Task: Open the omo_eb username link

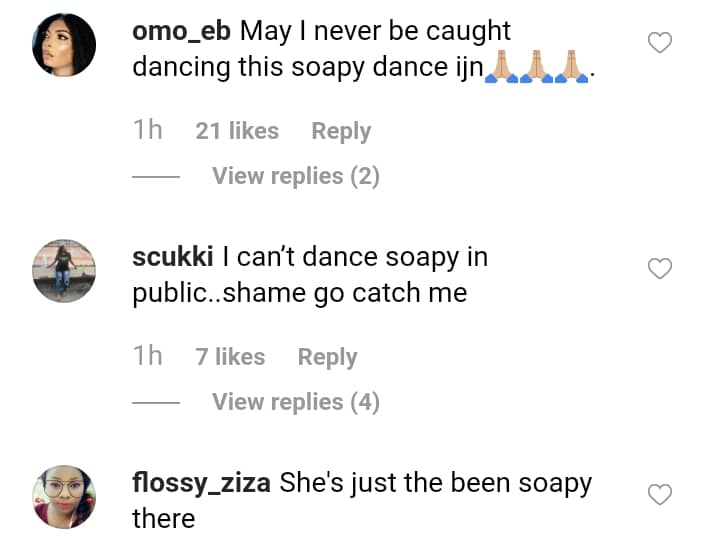Action: [182, 31]
